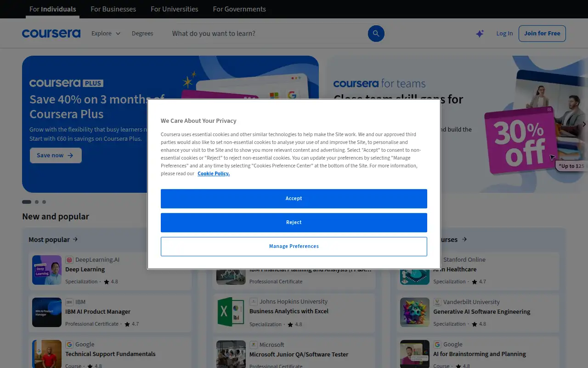This screenshot has width=588, height=368.
Task: Open Microsoft Junior QA/Software Tester thumbnail
Action: point(231,354)
